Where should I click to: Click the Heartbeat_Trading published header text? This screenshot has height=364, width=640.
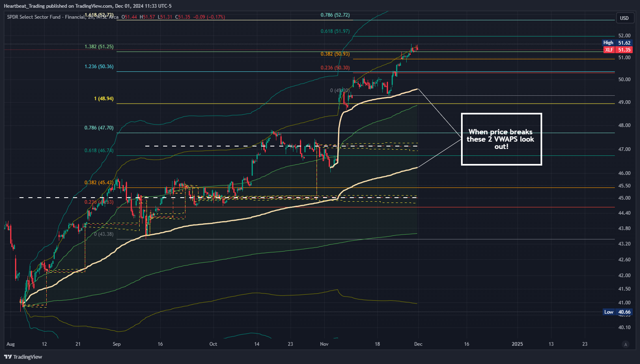pyautogui.click(x=88, y=6)
